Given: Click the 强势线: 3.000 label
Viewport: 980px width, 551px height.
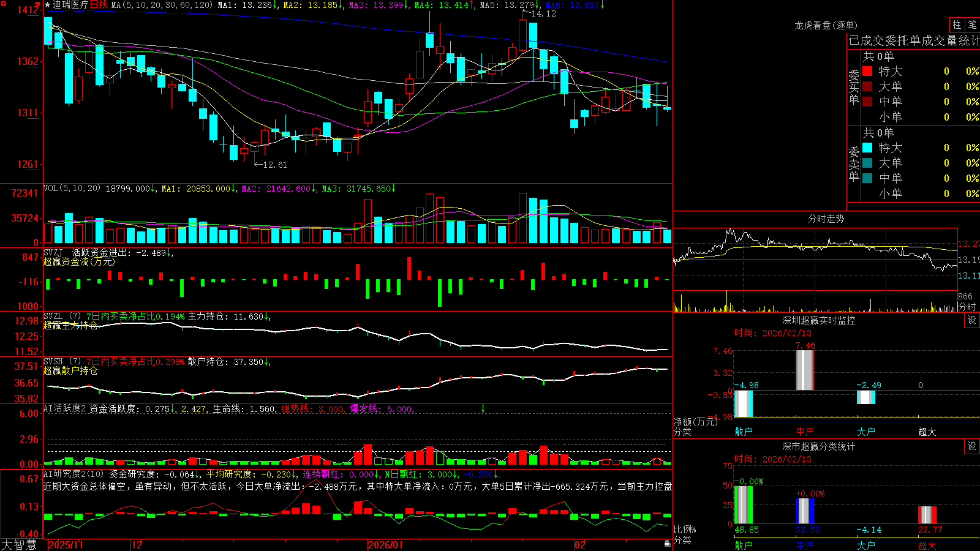Looking at the screenshot, I should click(312, 408).
